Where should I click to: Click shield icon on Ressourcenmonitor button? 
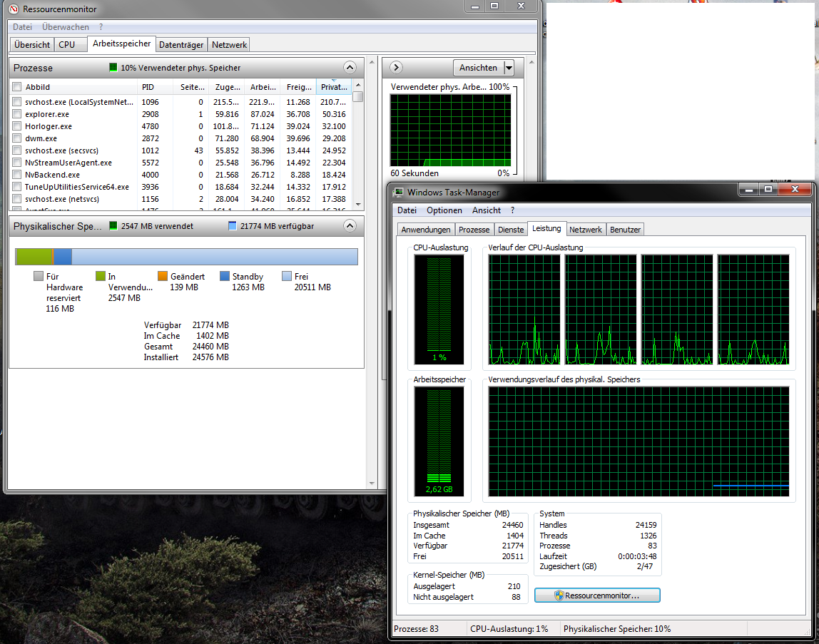tap(559, 596)
